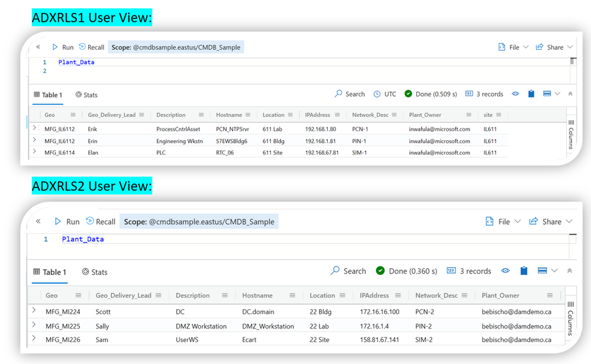Open the layout view dropdown in ADXRLS2 view
The height and width of the screenshot is (364, 591).
(x=548, y=270)
